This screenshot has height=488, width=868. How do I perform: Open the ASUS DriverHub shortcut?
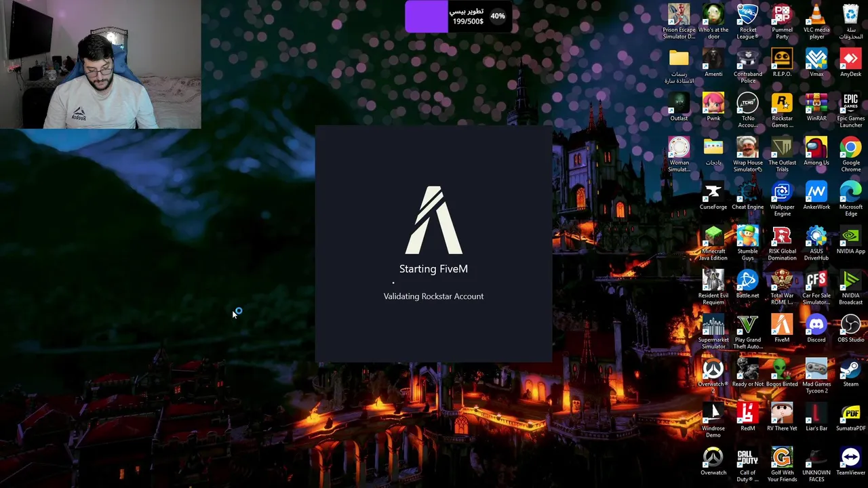(x=816, y=243)
